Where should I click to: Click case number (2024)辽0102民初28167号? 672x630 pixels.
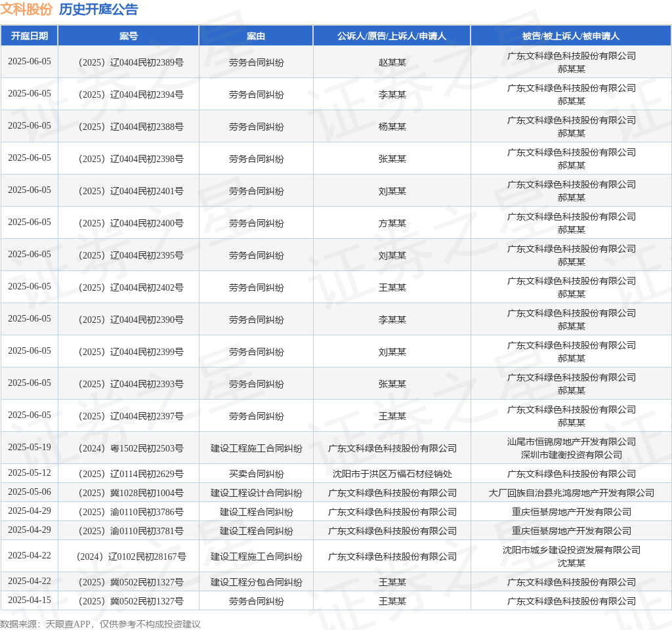point(131,556)
